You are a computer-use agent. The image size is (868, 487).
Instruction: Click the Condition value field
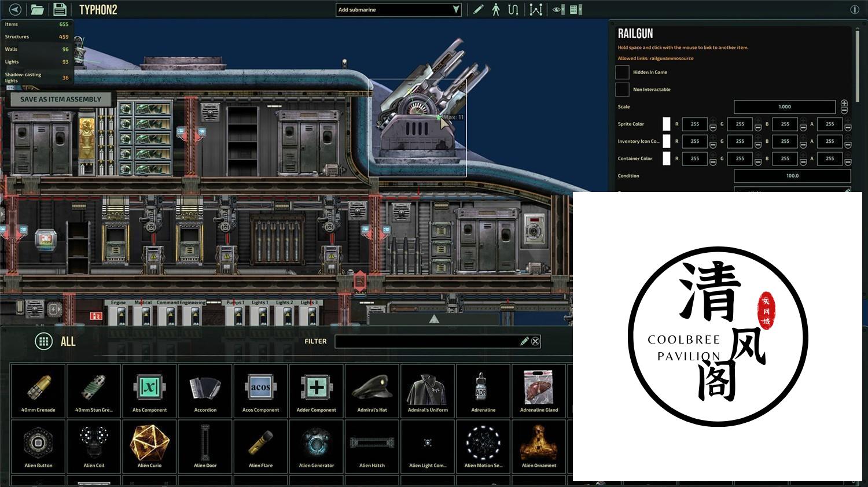(792, 176)
